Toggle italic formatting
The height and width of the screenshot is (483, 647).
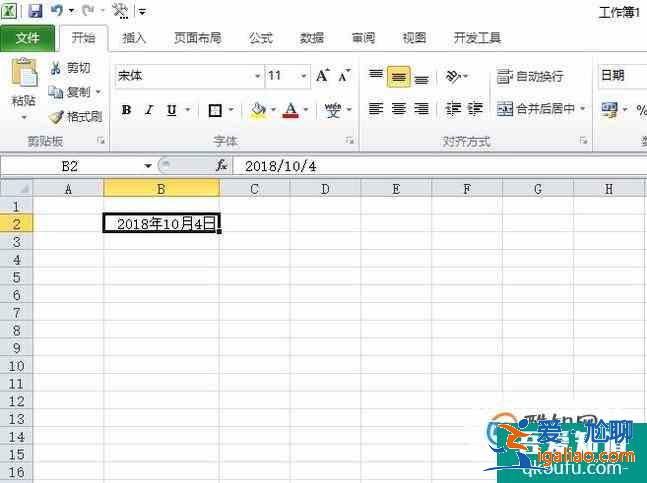pyautogui.click(x=149, y=110)
